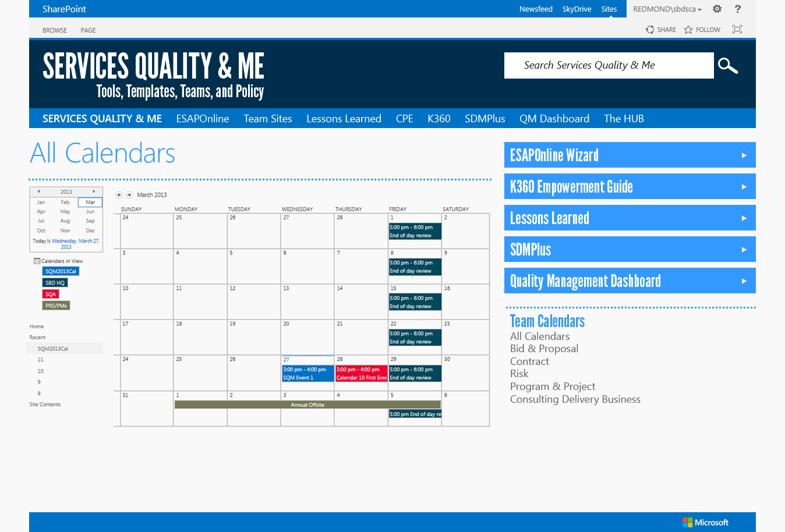785x532 pixels.
Task: Open Site Contents link
Action: coord(45,405)
